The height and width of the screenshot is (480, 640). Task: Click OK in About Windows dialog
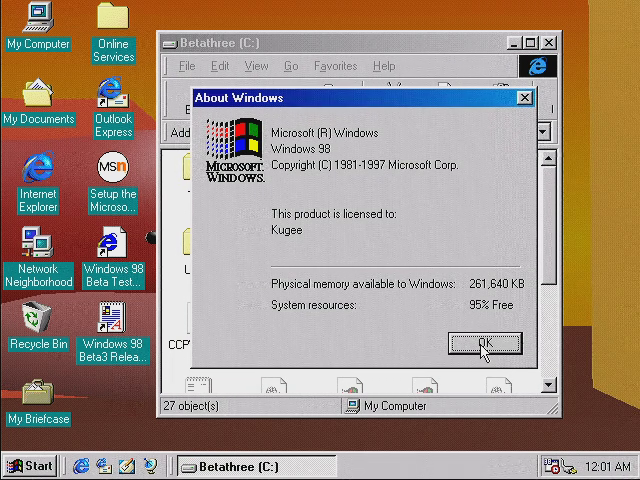(485, 343)
